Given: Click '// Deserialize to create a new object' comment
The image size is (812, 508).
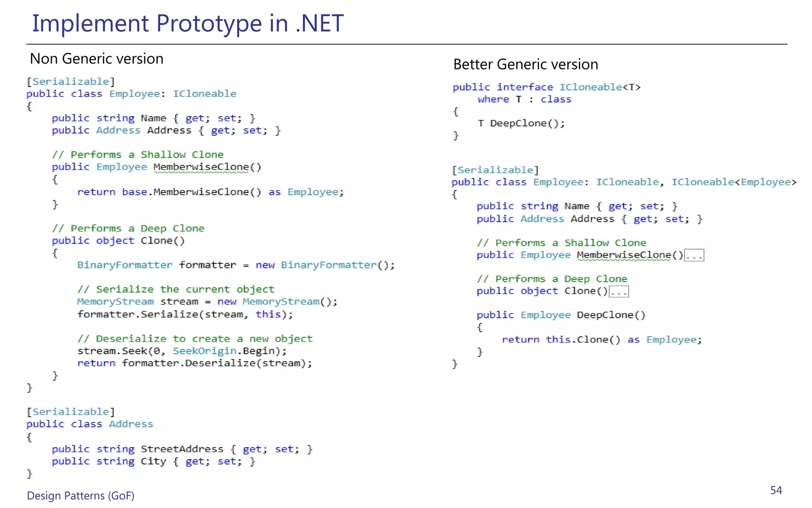Looking at the screenshot, I should tap(195, 339).
